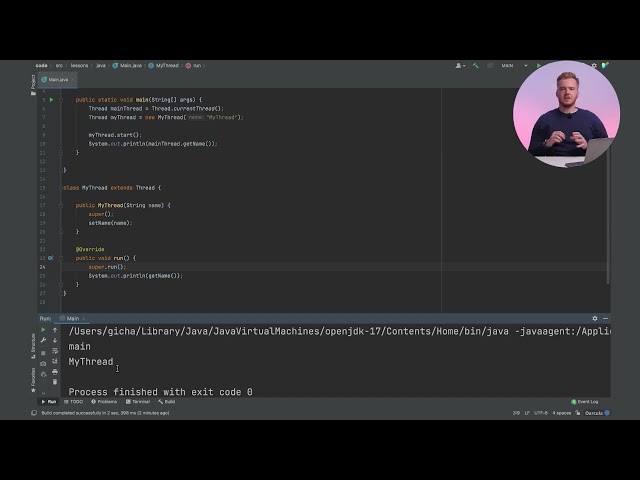Run the MAIN configuration from the top toolbar
This screenshot has width=640, height=480.
coord(538,65)
